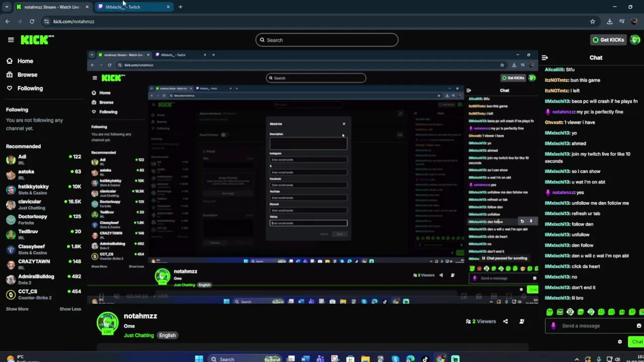Image resolution: width=644 pixels, height=362 pixels.
Task: Open recommended channel AdmiralBulldog
Action: pyautogui.click(x=43, y=279)
